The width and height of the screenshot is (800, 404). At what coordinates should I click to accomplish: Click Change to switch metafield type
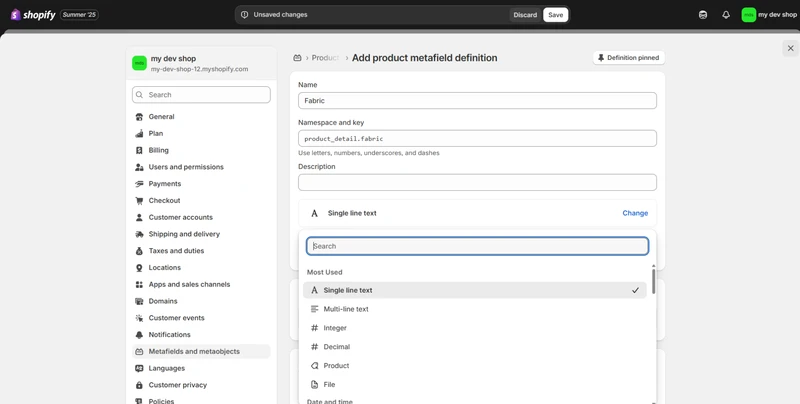tap(635, 213)
